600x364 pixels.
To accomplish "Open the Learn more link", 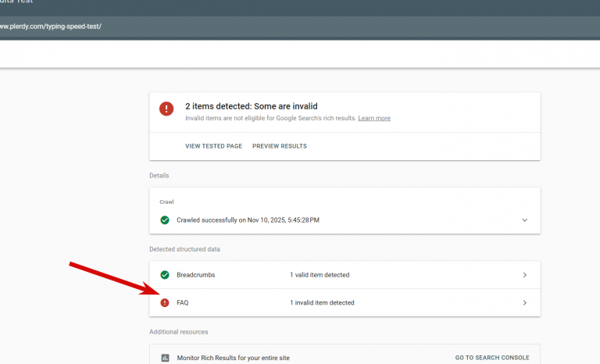I will (x=374, y=118).
